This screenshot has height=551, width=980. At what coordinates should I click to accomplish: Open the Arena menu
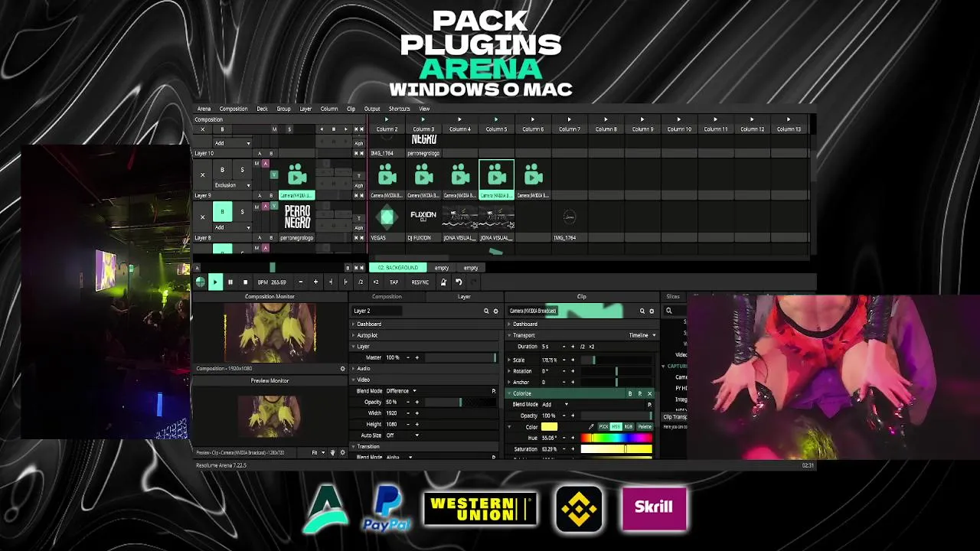(204, 109)
